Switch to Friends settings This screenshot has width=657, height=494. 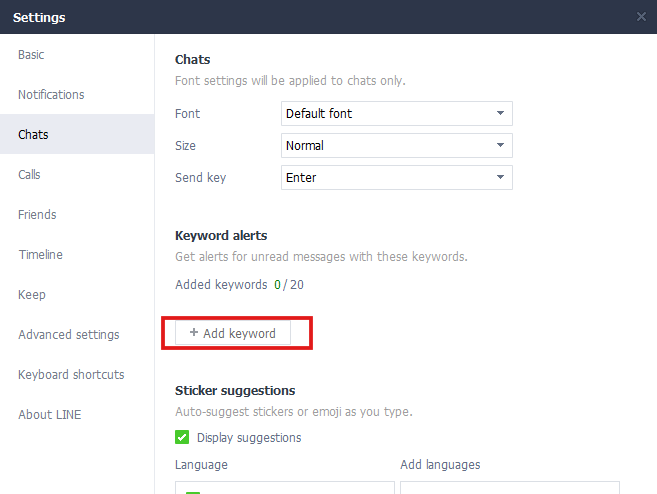point(37,215)
